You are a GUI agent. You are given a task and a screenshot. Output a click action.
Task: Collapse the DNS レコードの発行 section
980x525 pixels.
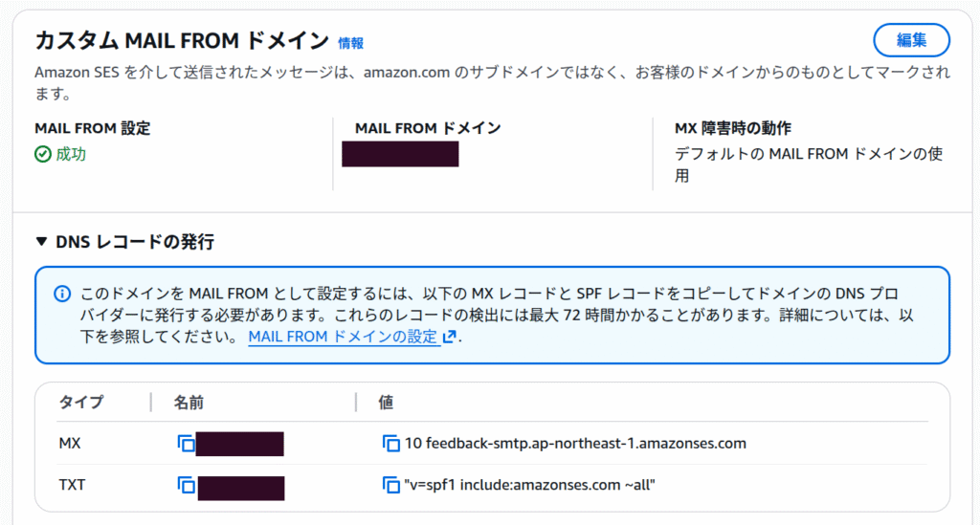point(41,242)
